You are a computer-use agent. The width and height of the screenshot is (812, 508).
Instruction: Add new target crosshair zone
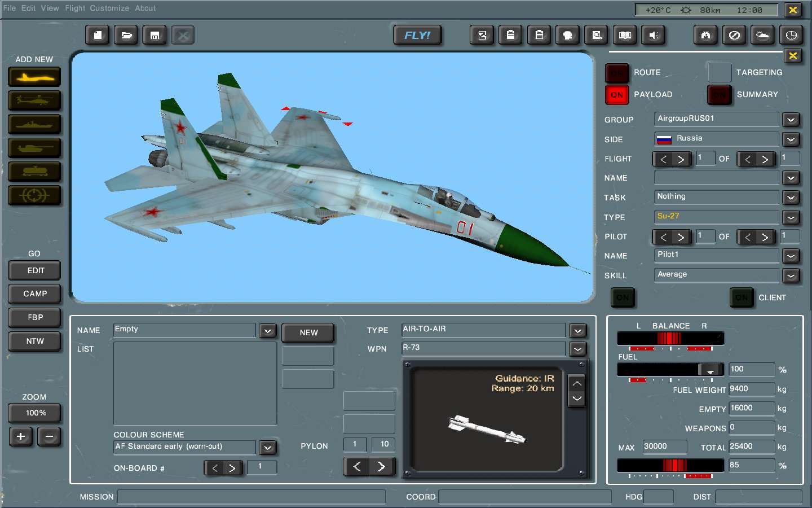[x=34, y=195]
